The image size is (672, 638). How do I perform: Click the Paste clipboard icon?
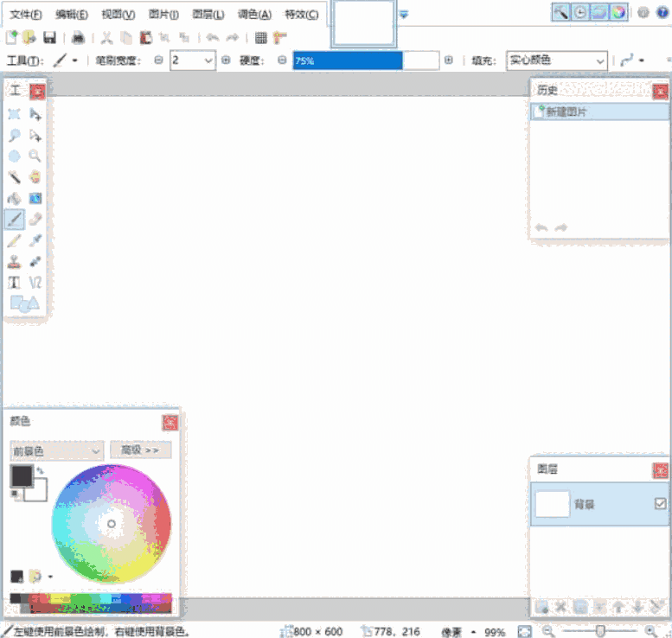(x=145, y=38)
